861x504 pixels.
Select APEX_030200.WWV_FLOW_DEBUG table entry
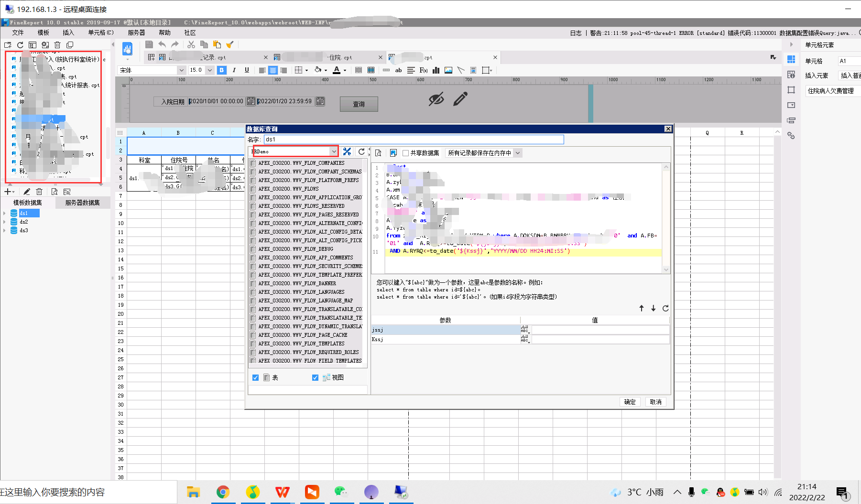pos(295,249)
